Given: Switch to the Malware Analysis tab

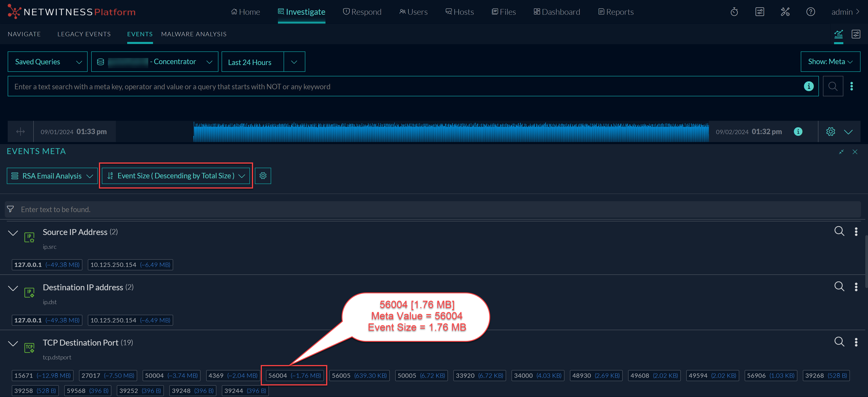Looking at the screenshot, I should click(x=194, y=34).
